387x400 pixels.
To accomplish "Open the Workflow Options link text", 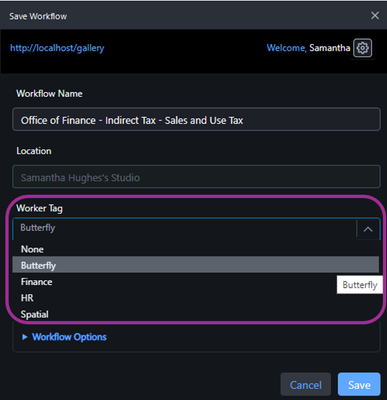I will pyautogui.click(x=69, y=337).
